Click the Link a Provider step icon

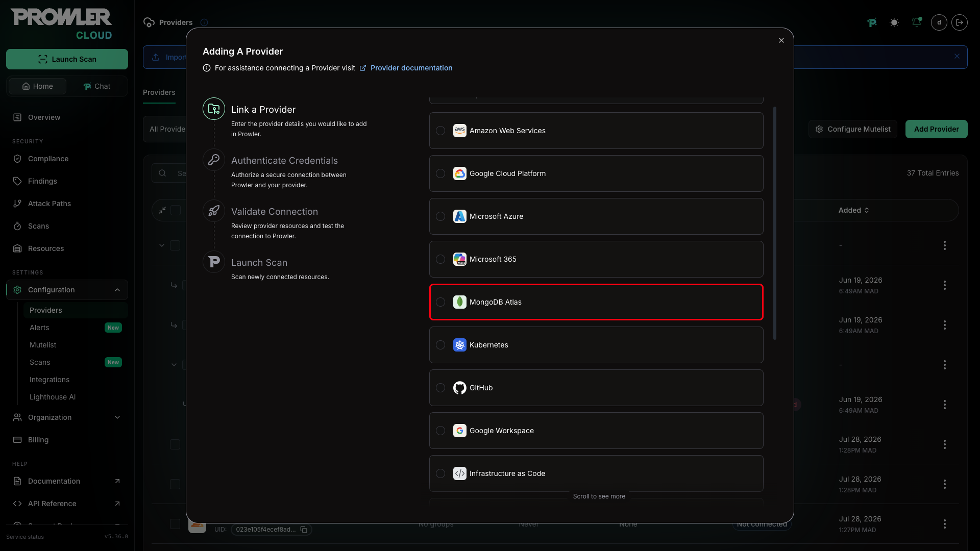(214, 109)
